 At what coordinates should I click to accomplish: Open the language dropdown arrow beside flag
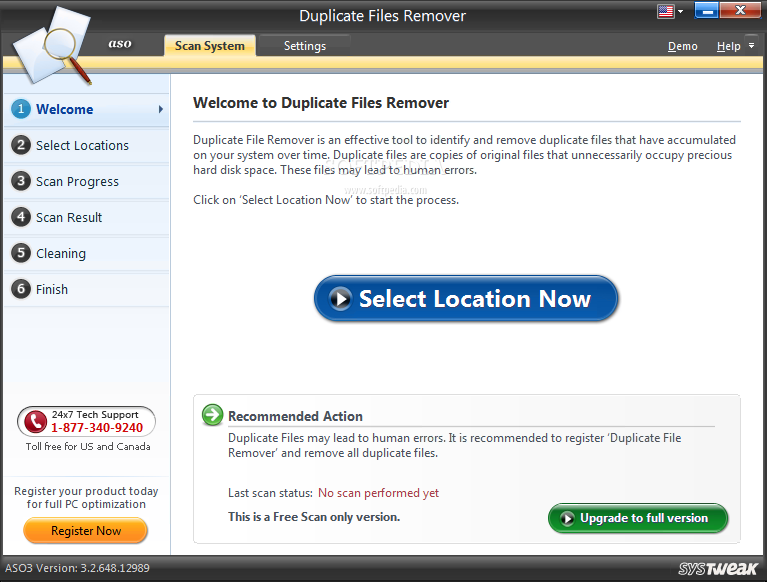tap(680, 11)
